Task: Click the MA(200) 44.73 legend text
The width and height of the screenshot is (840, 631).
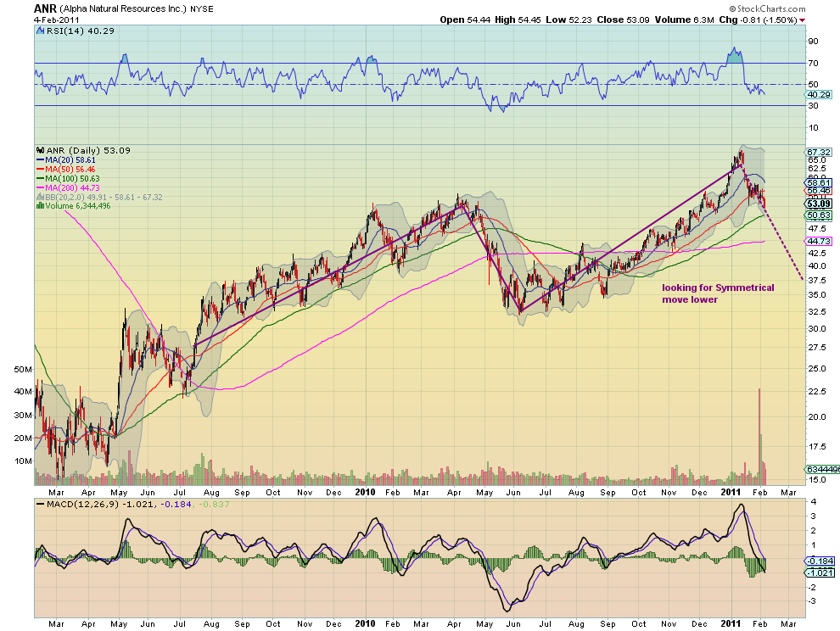Action: (72, 188)
